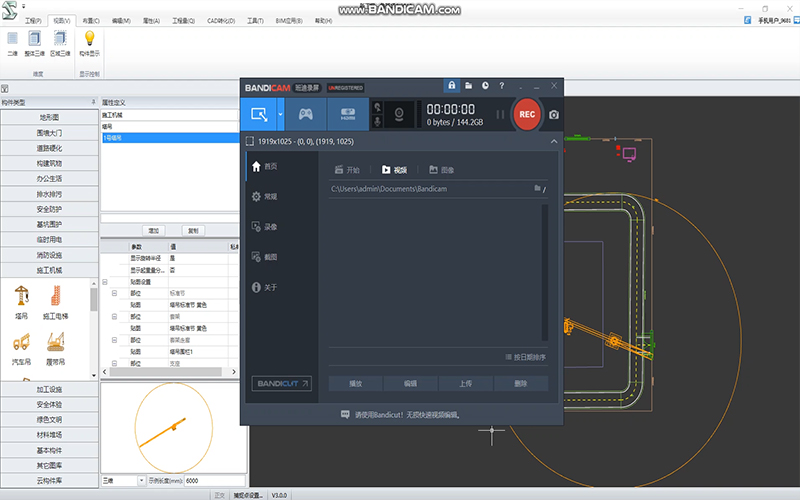Click the 增加 add button
800x500 pixels.
pyautogui.click(x=154, y=231)
